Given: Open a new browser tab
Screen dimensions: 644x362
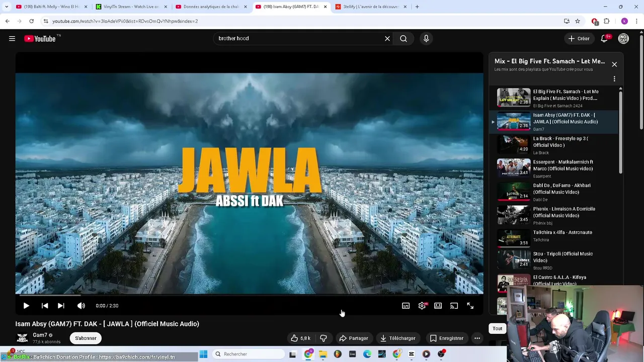Looking at the screenshot, I should point(417,7).
